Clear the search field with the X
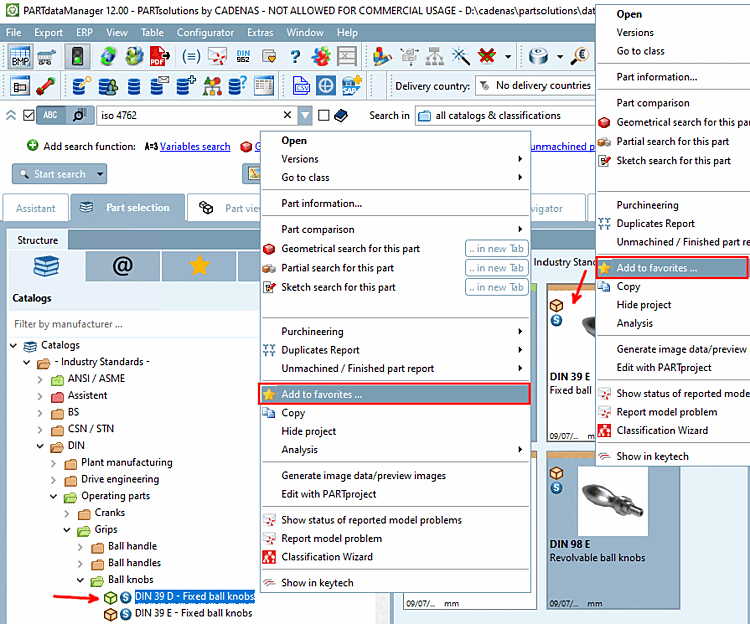This screenshot has height=624, width=750. pos(287,115)
